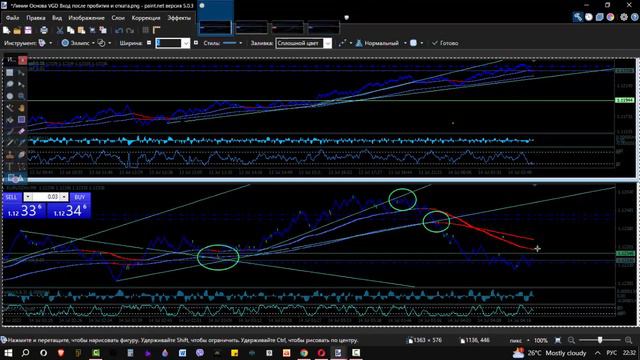This screenshot has height=360, width=640.
Task: Open the Заливка Сплошной цвет combo box
Action: (x=303, y=43)
